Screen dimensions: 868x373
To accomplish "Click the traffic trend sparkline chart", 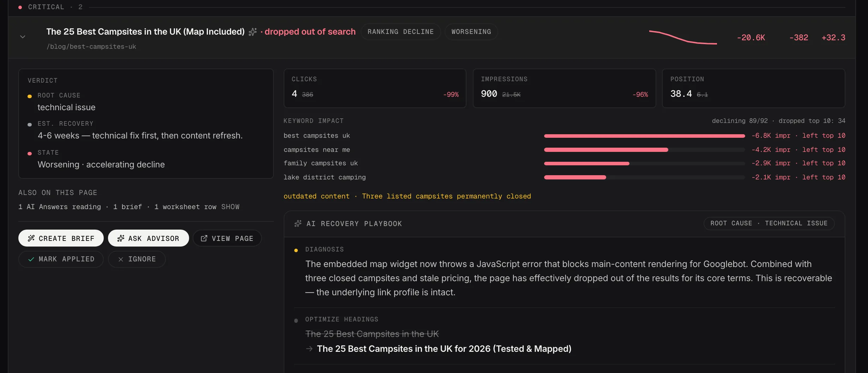I will pos(683,37).
